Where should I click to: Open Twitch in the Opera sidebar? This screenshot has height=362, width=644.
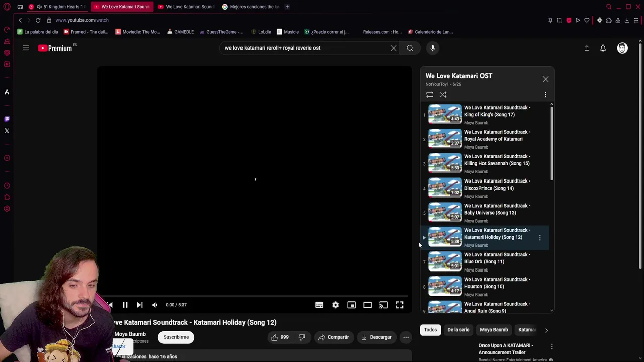[7, 119]
